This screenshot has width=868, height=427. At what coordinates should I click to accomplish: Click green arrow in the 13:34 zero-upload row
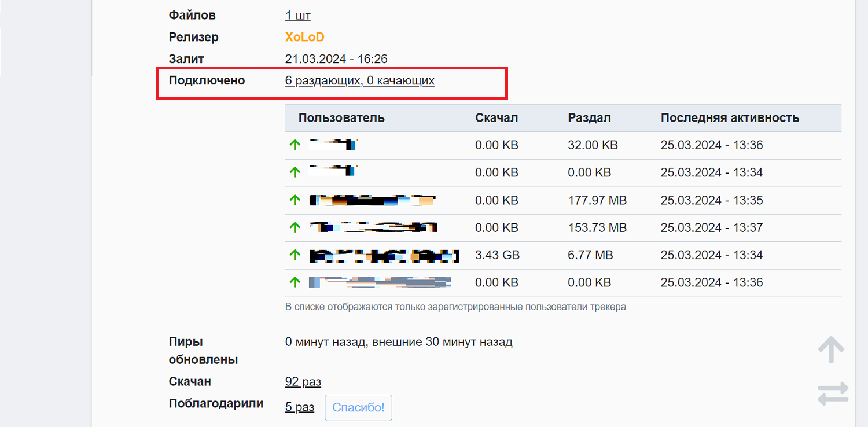tap(295, 172)
